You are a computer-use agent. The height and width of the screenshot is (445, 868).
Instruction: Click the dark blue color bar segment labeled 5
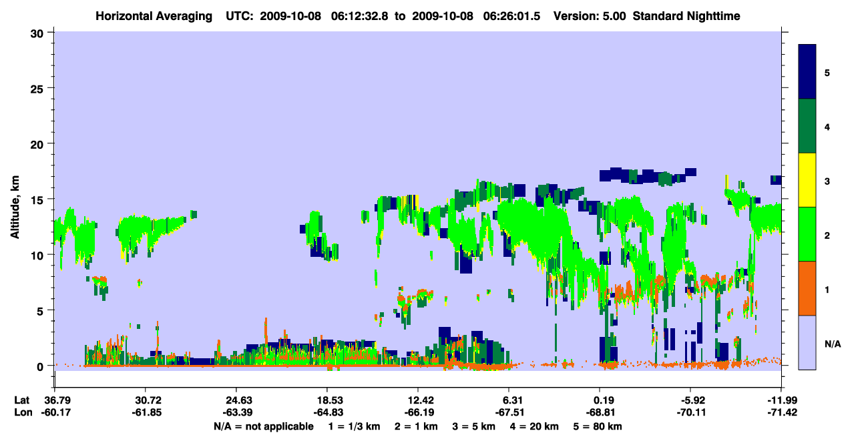807,72
